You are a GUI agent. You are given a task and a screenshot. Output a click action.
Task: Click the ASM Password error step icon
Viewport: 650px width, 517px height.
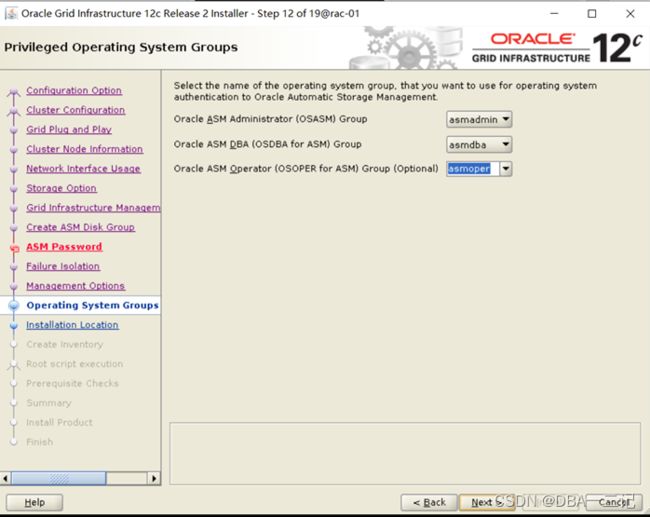15,248
